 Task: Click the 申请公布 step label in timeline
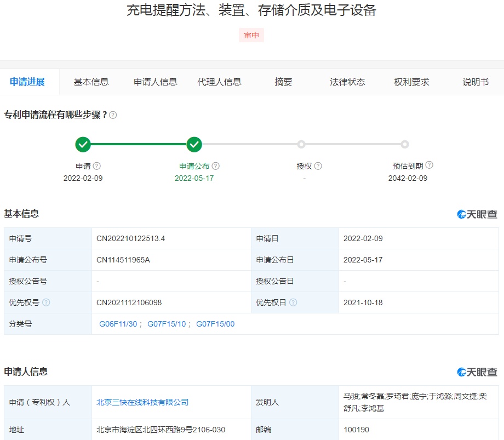194,166
